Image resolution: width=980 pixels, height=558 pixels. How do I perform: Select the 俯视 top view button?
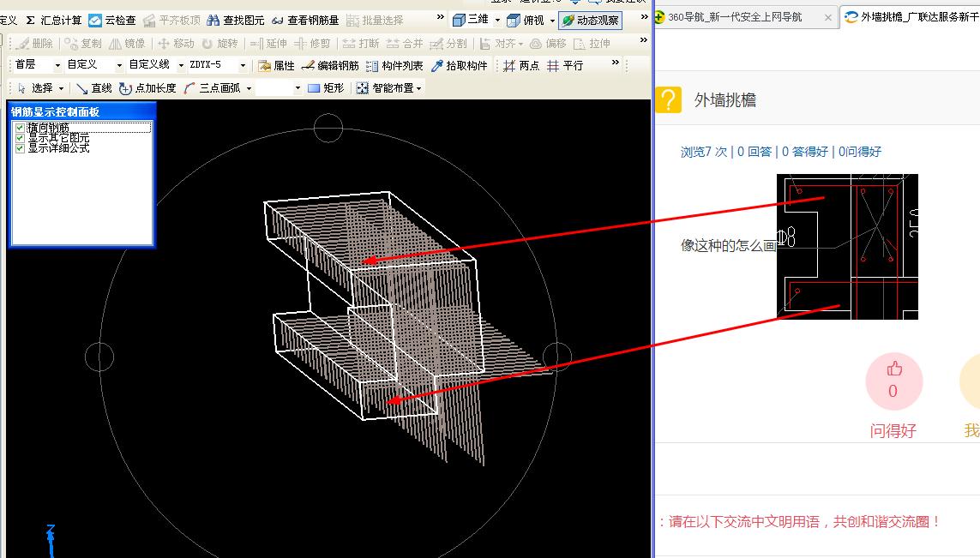pos(526,20)
